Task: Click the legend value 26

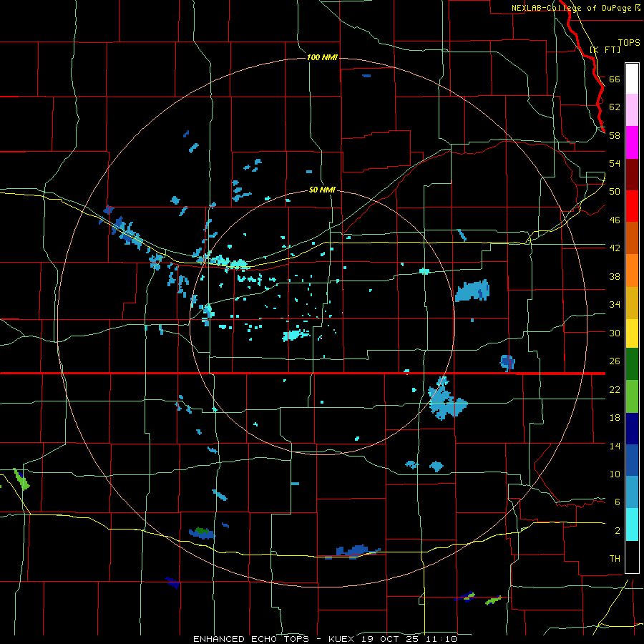Action: (x=615, y=361)
